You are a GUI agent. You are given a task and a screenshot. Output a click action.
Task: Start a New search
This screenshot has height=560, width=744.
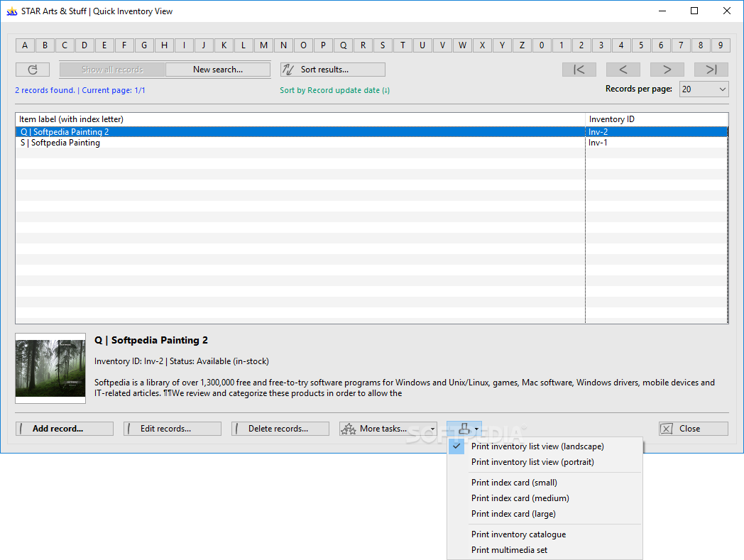[218, 70]
